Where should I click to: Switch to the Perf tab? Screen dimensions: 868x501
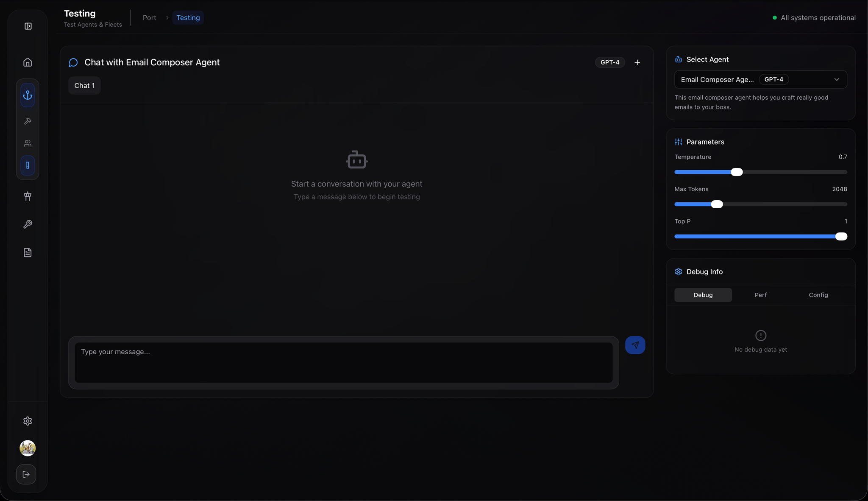click(760, 295)
